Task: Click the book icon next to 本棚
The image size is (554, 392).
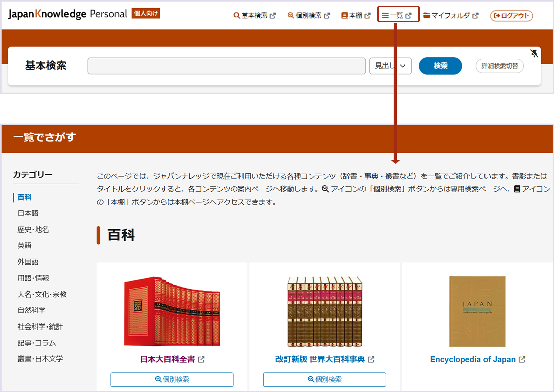Action: pyautogui.click(x=344, y=16)
